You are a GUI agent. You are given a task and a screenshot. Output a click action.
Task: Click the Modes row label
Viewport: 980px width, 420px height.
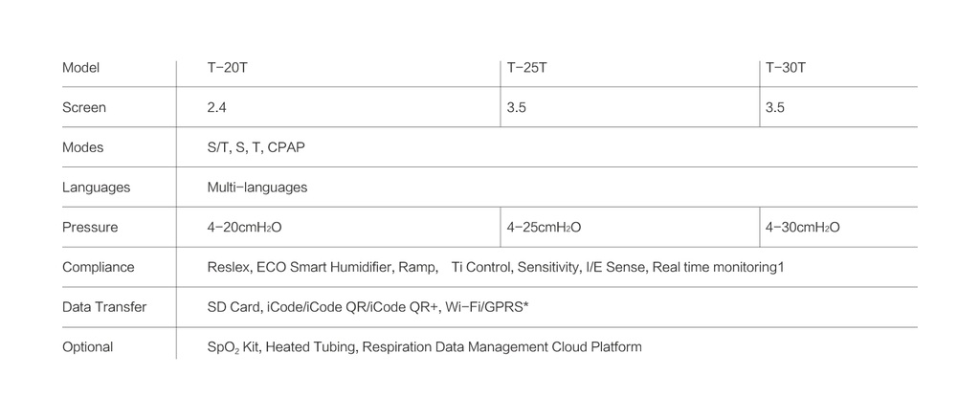coord(83,148)
